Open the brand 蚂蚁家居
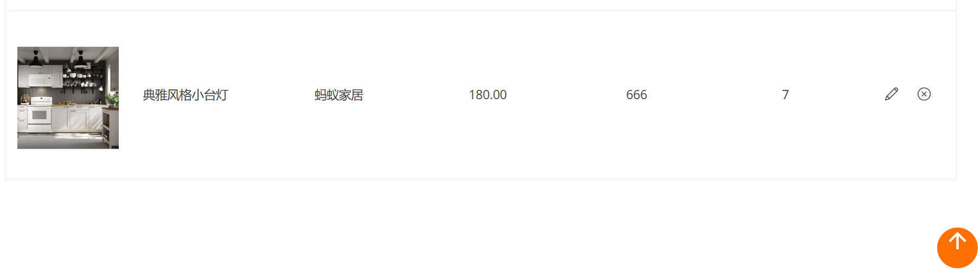 pyautogui.click(x=339, y=95)
